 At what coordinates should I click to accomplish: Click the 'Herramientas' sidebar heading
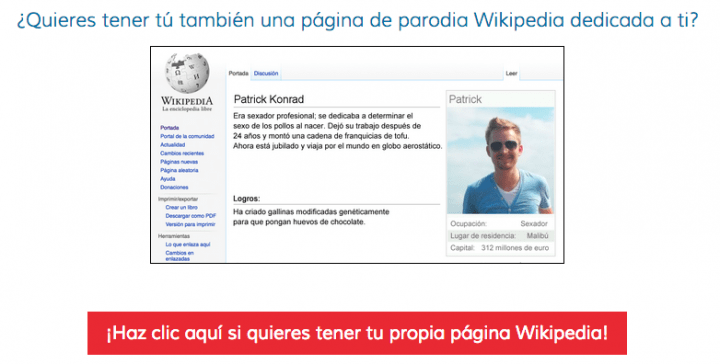click(x=174, y=236)
